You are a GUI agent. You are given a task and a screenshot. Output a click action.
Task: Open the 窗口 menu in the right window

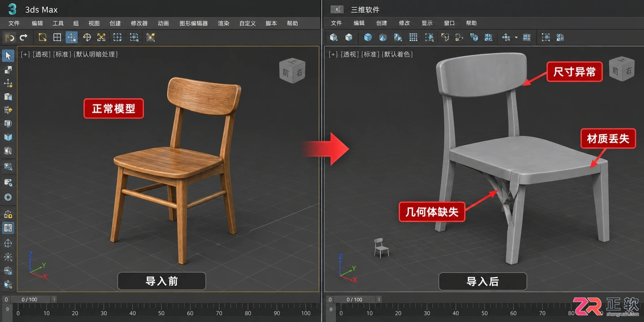(x=449, y=23)
